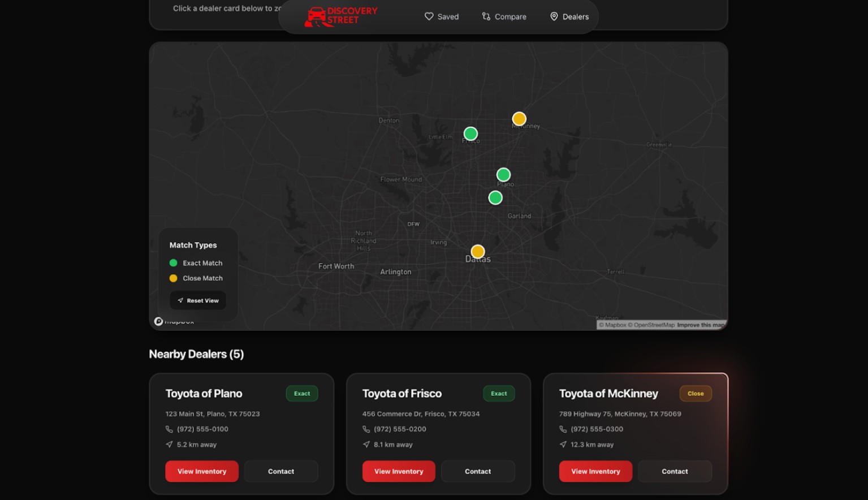Click the Toyota of McKinney card title
The width and height of the screenshot is (868, 500).
point(608,394)
